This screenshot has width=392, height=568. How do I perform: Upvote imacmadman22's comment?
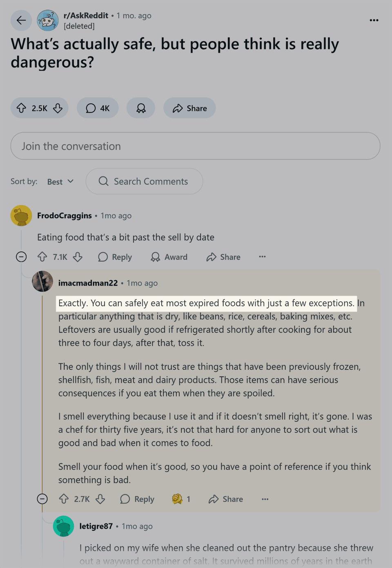pyautogui.click(x=64, y=499)
